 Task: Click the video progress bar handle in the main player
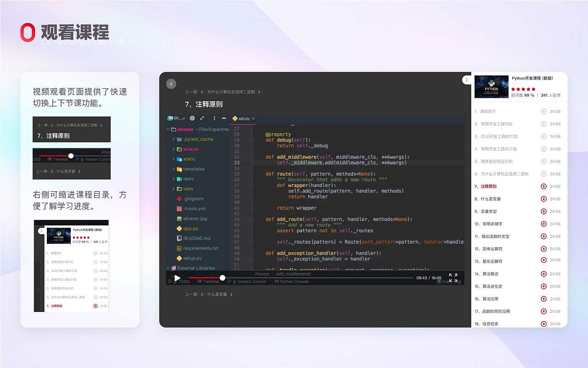tap(222, 278)
